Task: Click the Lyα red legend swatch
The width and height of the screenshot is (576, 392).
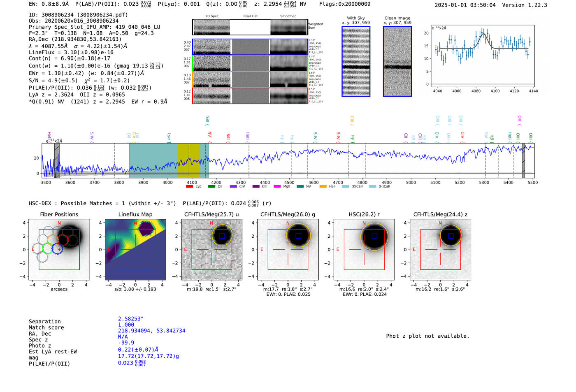Action: click(x=189, y=187)
